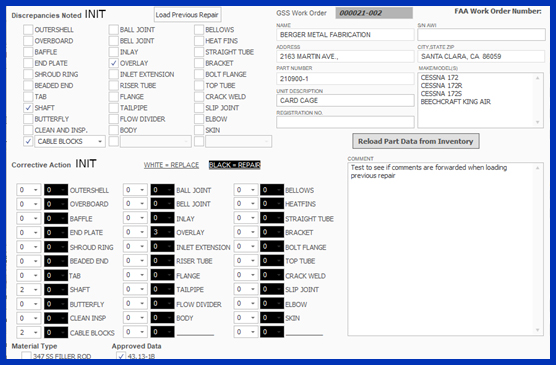Tick the BELLOWS discrepancy checkbox
The image size is (556, 365).
coord(199,29)
